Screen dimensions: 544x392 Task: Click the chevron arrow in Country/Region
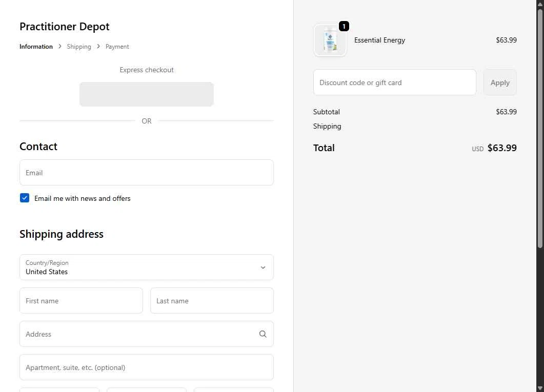(x=263, y=267)
